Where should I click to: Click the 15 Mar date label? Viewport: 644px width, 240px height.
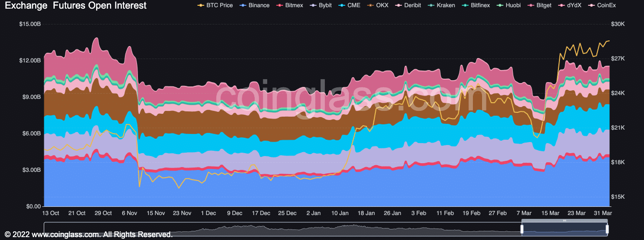551,213
